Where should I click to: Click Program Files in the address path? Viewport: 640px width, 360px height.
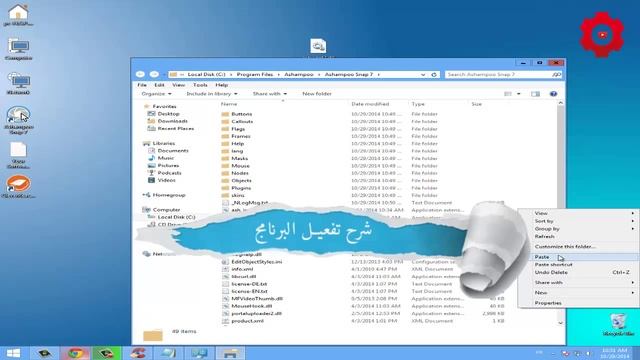pos(255,75)
